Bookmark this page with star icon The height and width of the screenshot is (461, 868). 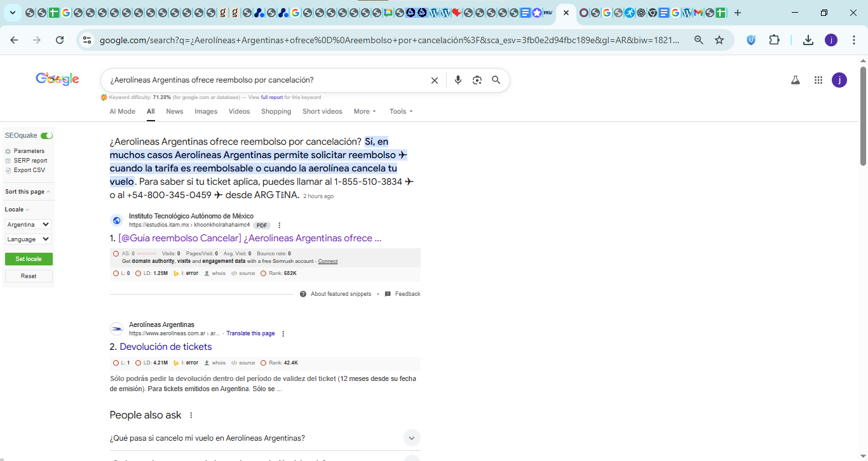pos(719,40)
